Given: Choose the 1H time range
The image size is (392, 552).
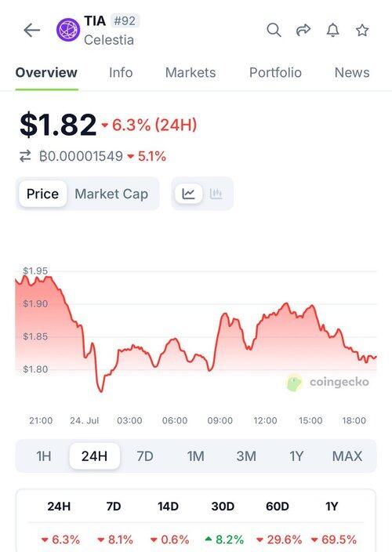Looking at the screenshot, I should click(44, 456).
